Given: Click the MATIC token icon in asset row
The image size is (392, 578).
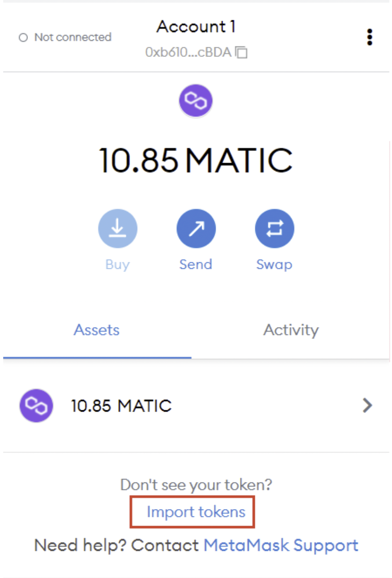Looking at the screenshot, I should click(x=36, y=406).
